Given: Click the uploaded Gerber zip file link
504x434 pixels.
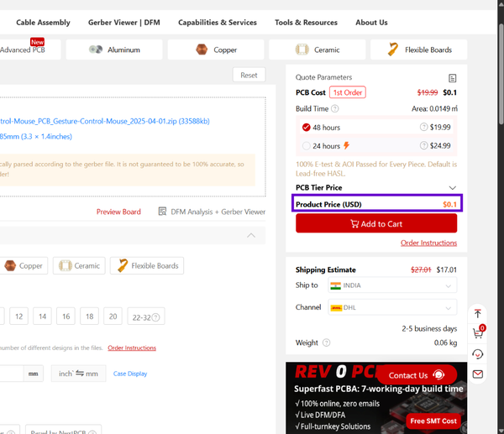Looking at the screenshot, I should tap(105, 121).
